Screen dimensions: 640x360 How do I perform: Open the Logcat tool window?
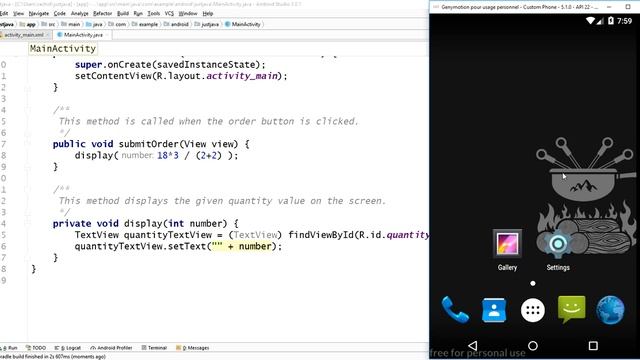(68, 348)
